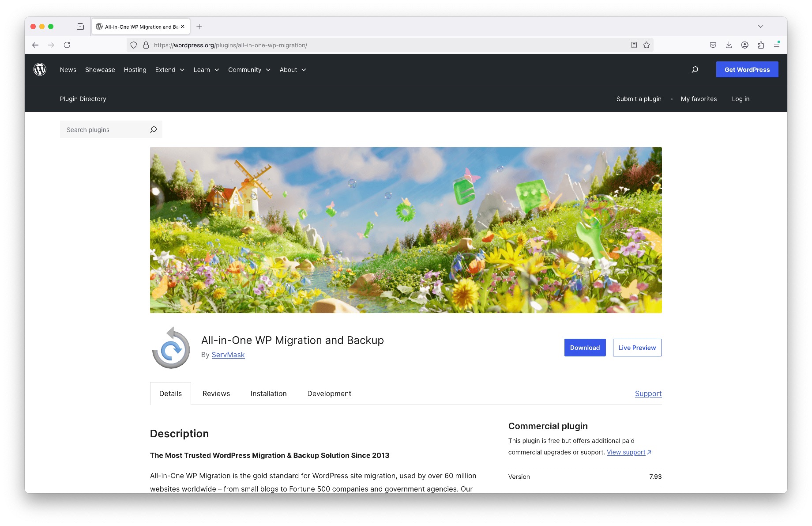Click Submit a plugin link
Viewport: 812px width, 526px height.
click(639, 99)
